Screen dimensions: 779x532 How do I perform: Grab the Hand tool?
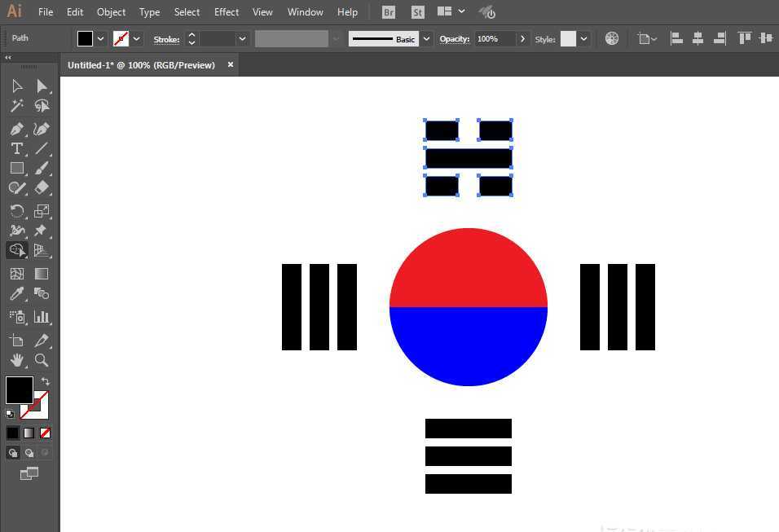click(x=17, y=361)
